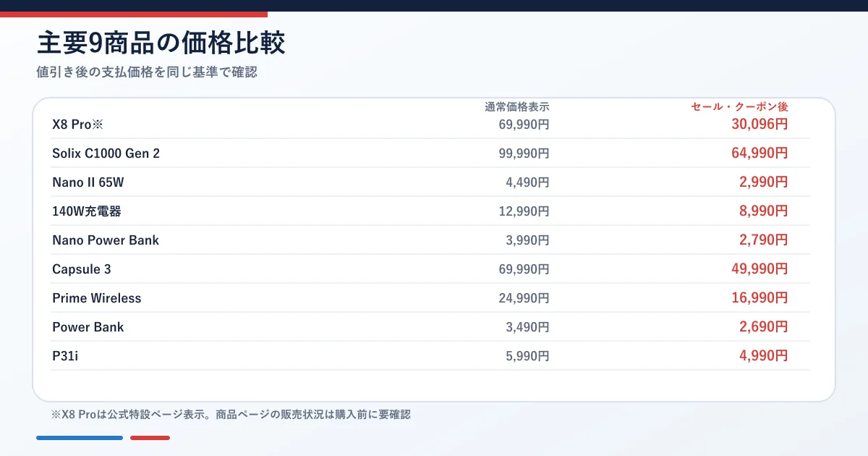Click the regular price 3,490円
This screenshot has width=868, height=456.
click(x=527, y=327)
